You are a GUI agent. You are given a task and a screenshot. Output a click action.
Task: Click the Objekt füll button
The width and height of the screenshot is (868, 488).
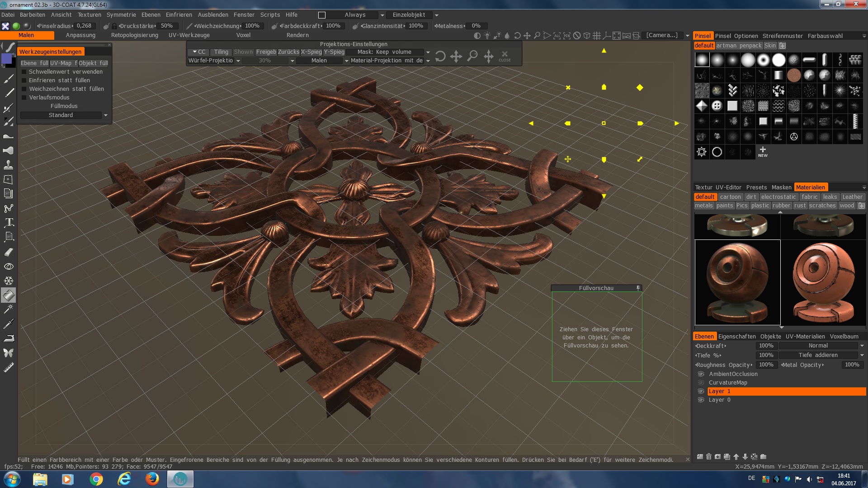[x=93, y=63]
